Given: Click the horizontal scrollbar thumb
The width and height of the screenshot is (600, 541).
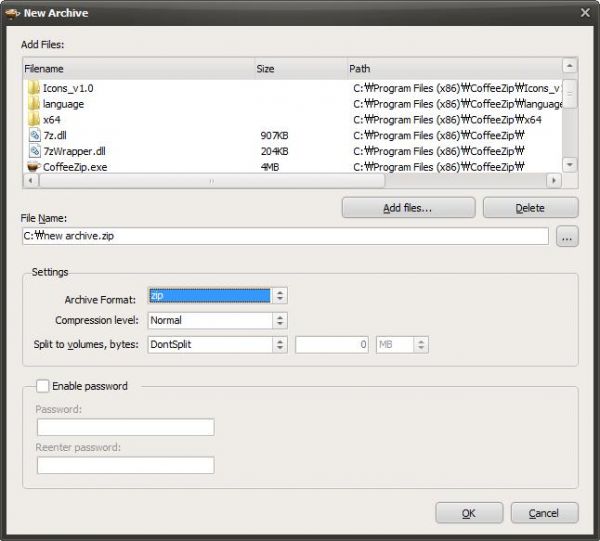Looking at the screenshot, I should pos(212,181).
